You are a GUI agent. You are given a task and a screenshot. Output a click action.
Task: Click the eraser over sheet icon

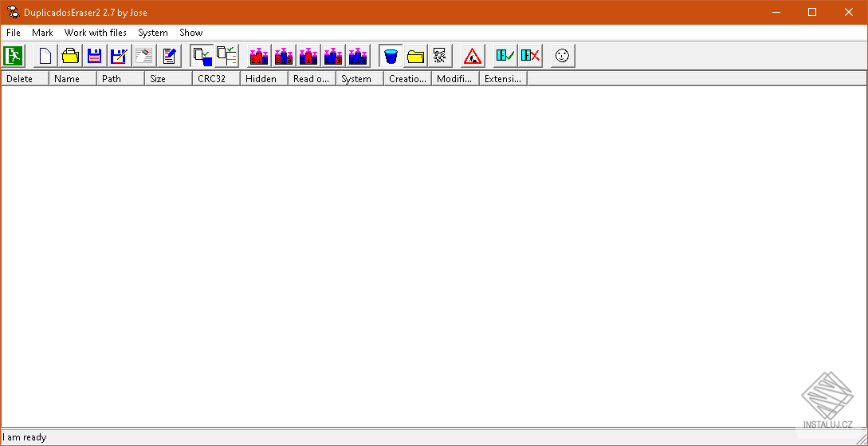click(144, 56)
